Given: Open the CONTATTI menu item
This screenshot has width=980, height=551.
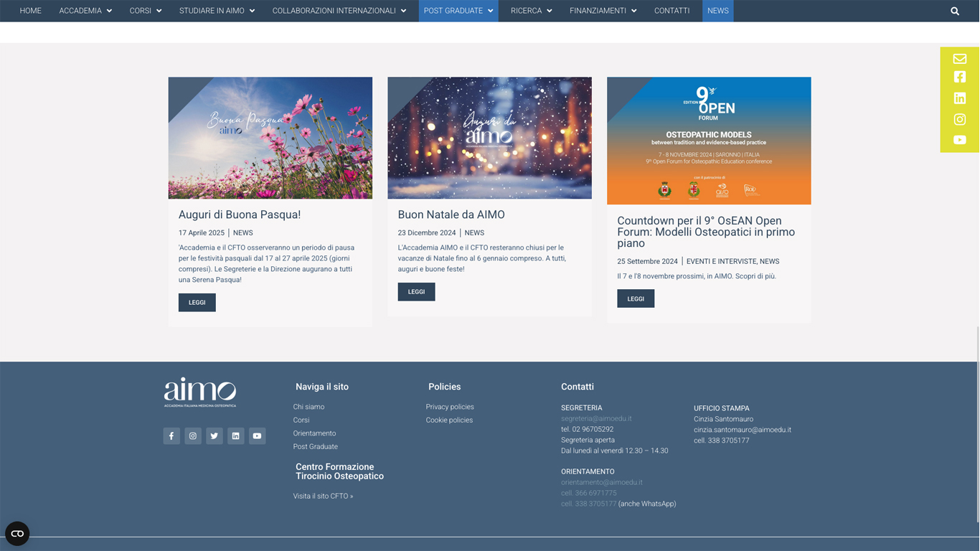Looking at the screenshot, I should [x=672, y=11].
